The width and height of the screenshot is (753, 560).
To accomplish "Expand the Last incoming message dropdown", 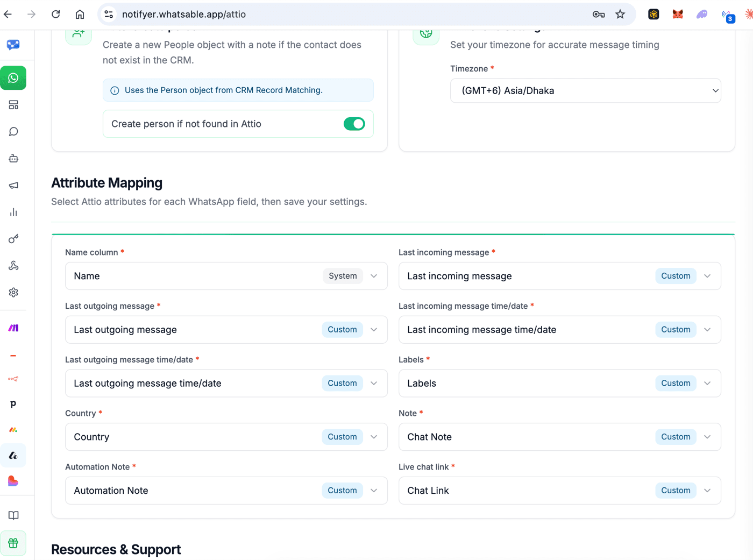I will click(x=560, y=276).
